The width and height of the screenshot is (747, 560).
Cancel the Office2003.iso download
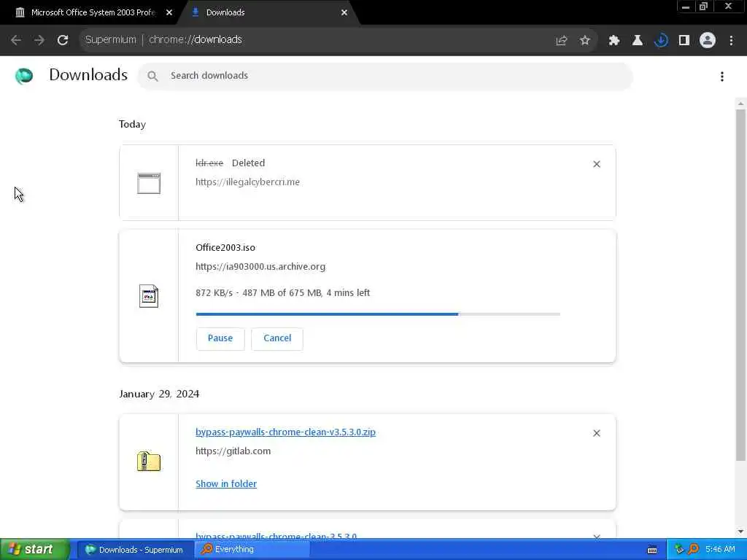[277, 338]
